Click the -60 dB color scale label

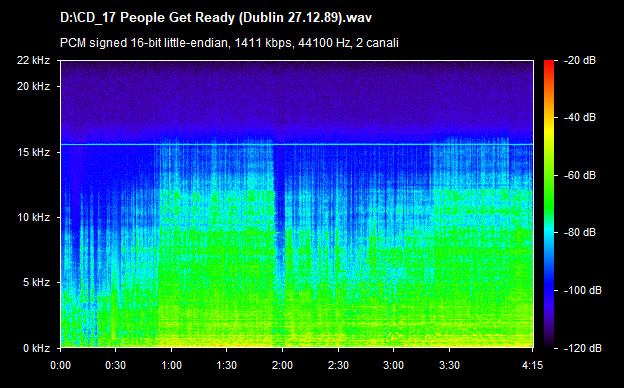(x=581, y=175)
